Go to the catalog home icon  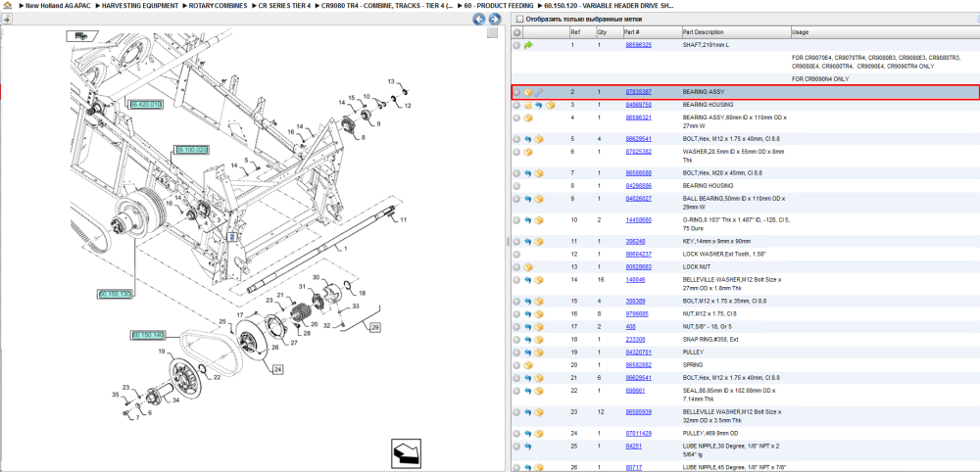pos(7,5)
